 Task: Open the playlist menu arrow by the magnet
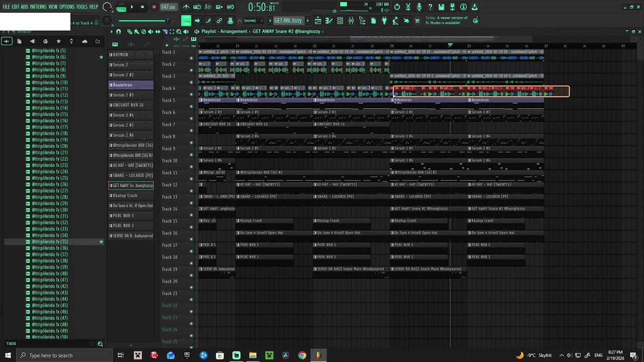pyautogui.click(x=112, y=32)
